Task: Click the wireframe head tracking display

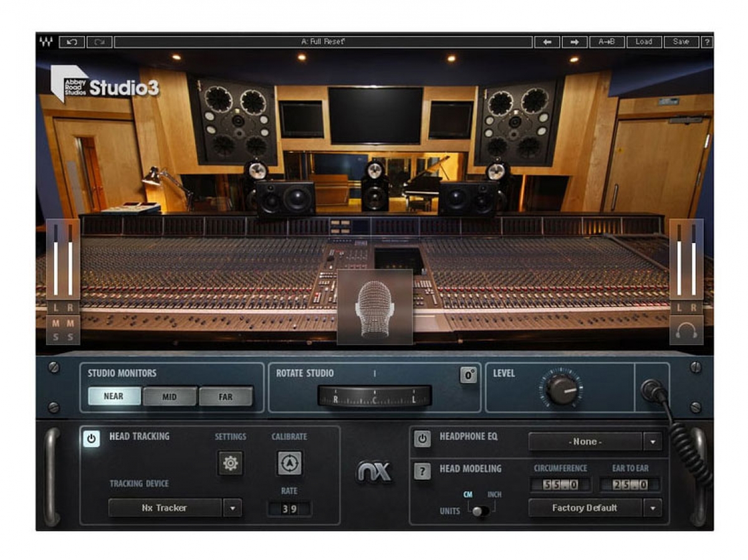Action: 375,307
